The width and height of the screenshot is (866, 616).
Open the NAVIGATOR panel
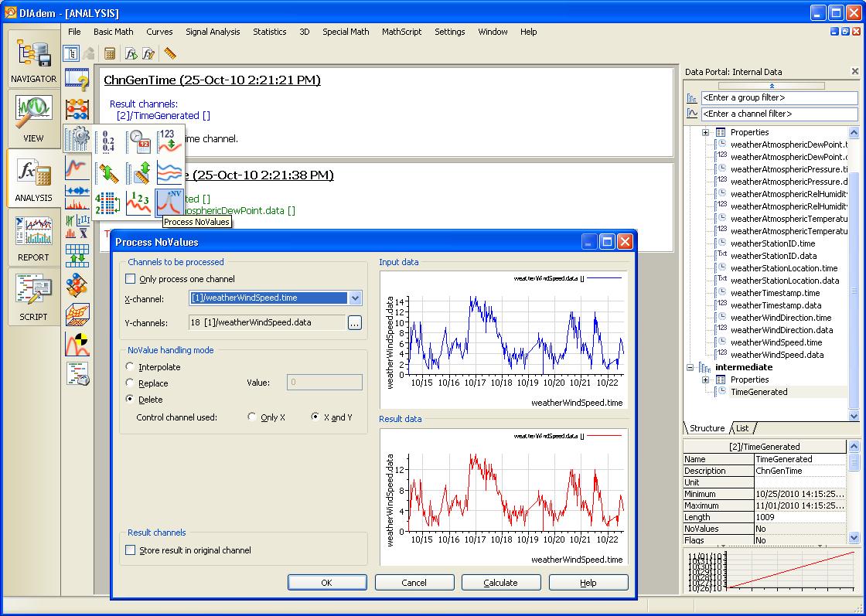point(33,59)
